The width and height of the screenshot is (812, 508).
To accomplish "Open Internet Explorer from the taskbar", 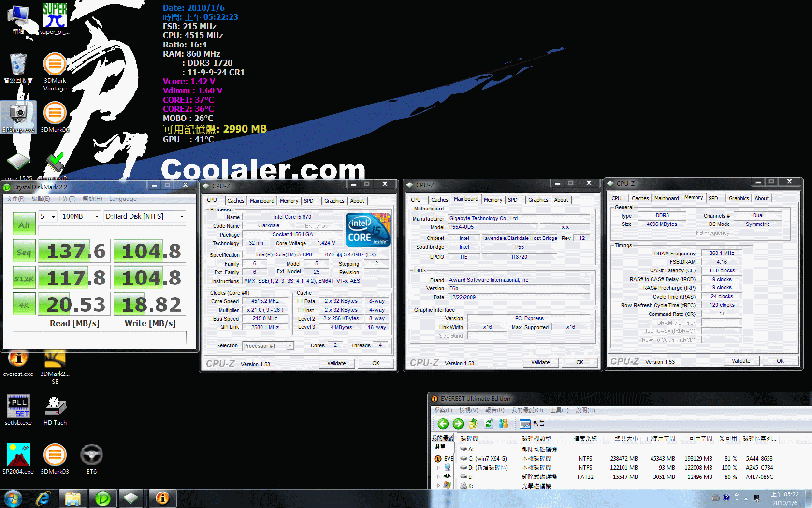I will pyautogui.click(x=43, y=498).
